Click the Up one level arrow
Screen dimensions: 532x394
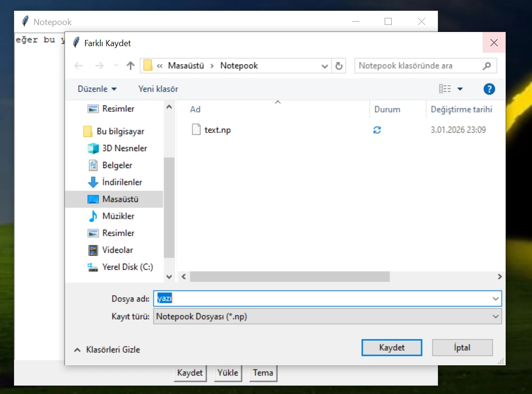[131, 66]
